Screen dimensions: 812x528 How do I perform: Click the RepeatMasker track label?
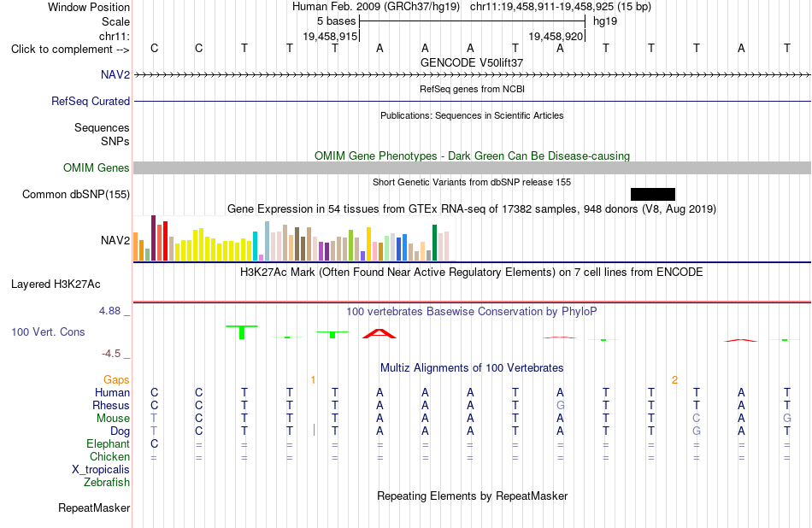(x=94, y=507)
